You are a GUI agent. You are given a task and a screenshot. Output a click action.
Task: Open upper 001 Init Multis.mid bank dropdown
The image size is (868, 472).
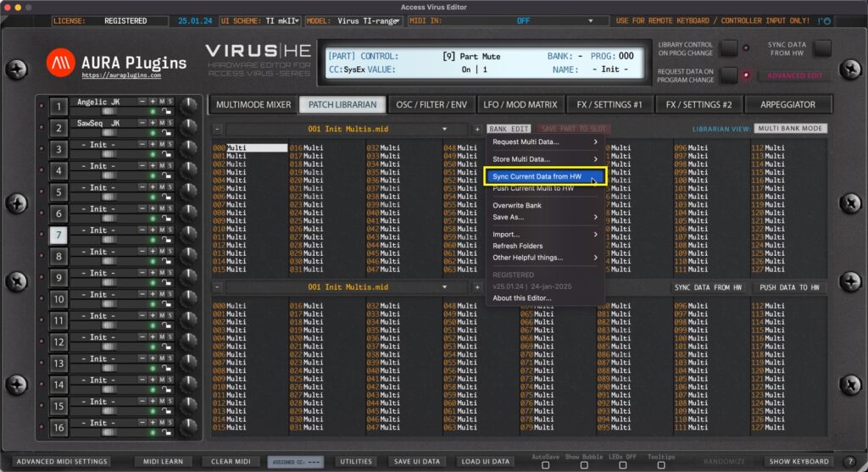coord(348,129)
